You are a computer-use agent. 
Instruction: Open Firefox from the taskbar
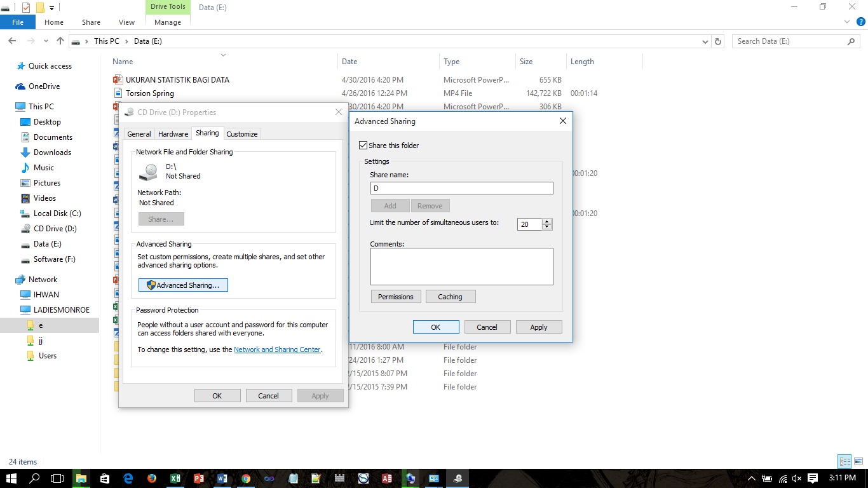pos(152,478)
